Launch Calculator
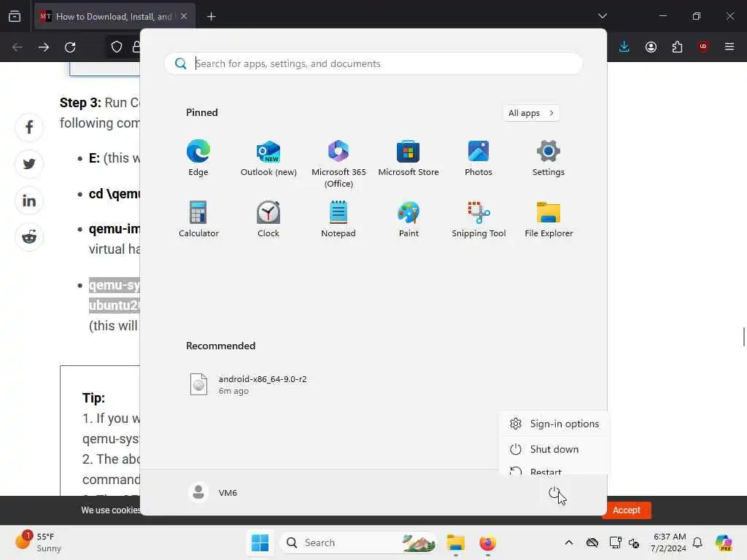The image size is (747, 560). (x=198, y=219)
